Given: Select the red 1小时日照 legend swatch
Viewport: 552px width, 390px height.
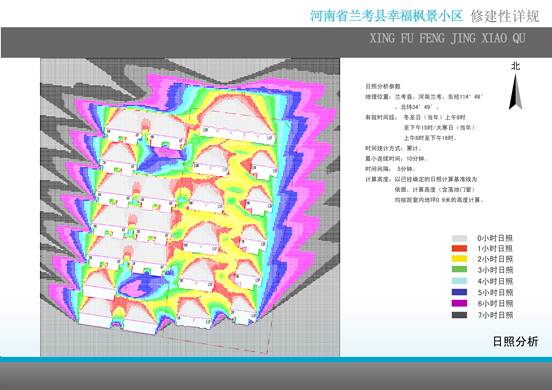Looking at the screenshot, I should (459, 249).
